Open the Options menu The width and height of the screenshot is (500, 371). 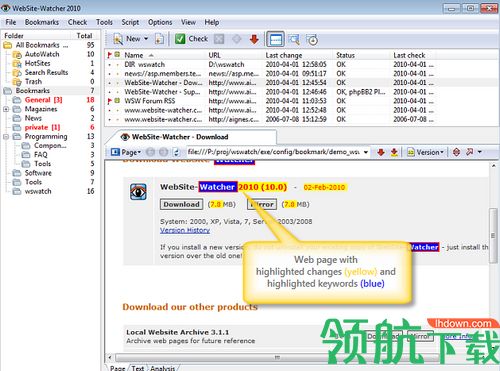click(x=160, y=22)
